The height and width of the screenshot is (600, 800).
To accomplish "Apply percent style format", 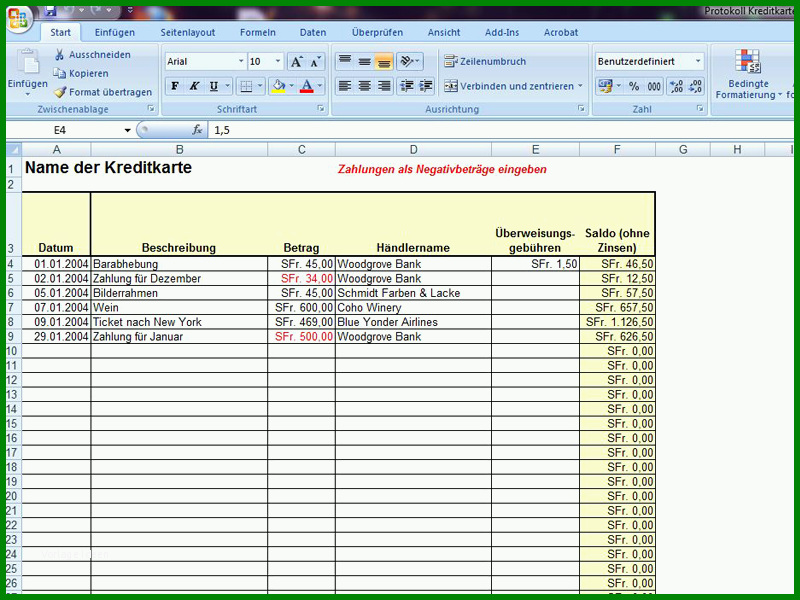I will [634, 86].
